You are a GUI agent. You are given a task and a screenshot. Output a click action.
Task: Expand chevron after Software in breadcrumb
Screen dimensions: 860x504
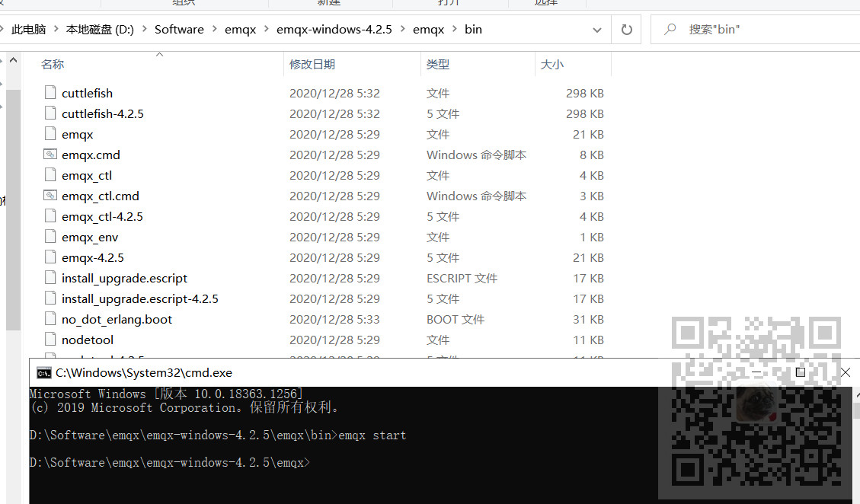pos(214,29)
